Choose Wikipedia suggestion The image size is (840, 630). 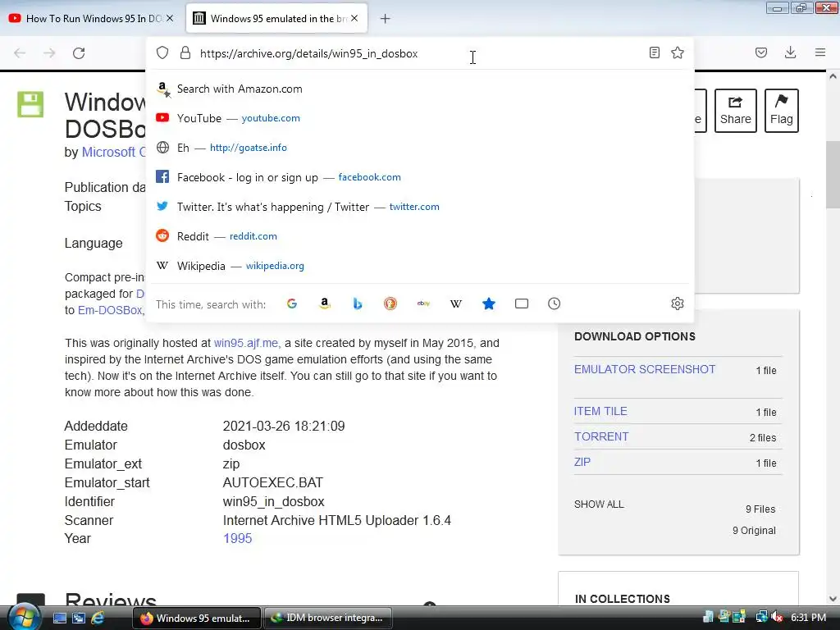point(421,266)
